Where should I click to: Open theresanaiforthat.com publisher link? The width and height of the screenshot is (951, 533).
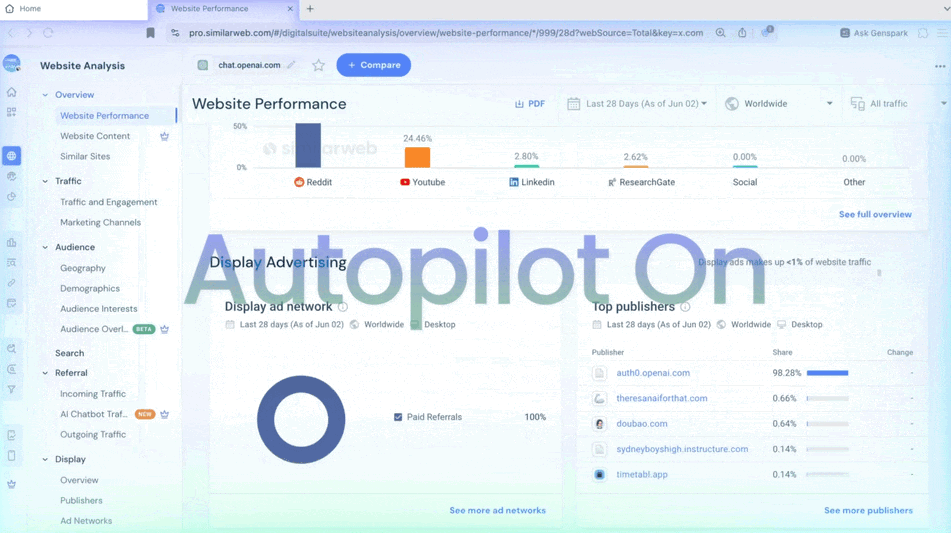click(662, 398)
